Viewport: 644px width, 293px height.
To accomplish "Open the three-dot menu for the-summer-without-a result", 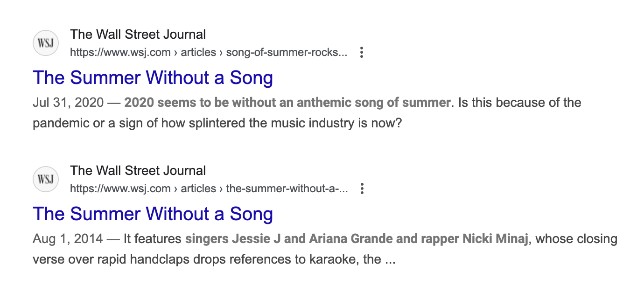I will [361, 188].
